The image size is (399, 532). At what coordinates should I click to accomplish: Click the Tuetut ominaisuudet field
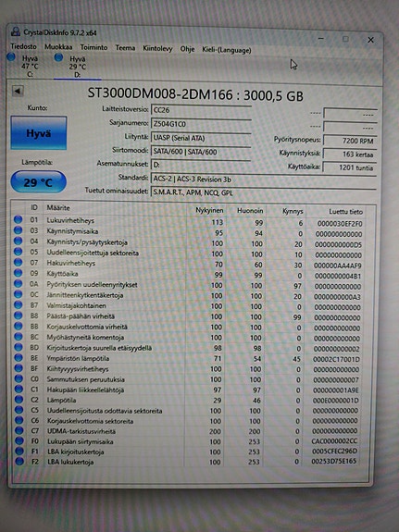tap(264, 192)
